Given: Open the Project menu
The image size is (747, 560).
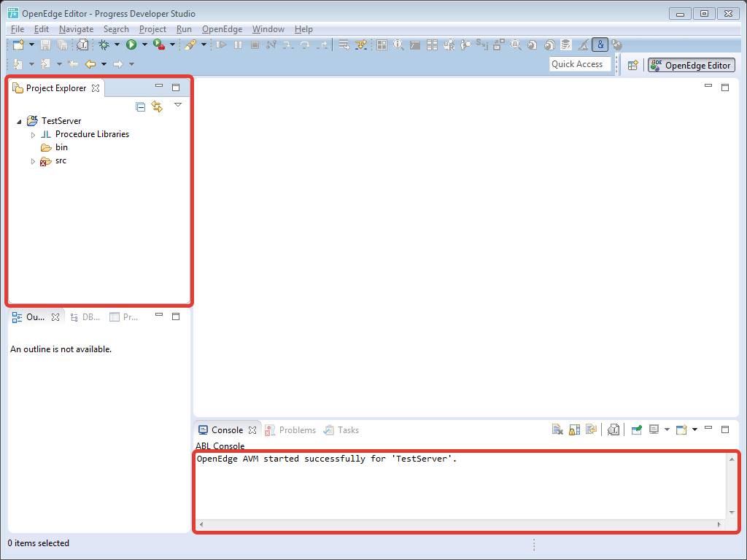Looking at the screenshot, I should click(x=152, y=29).
